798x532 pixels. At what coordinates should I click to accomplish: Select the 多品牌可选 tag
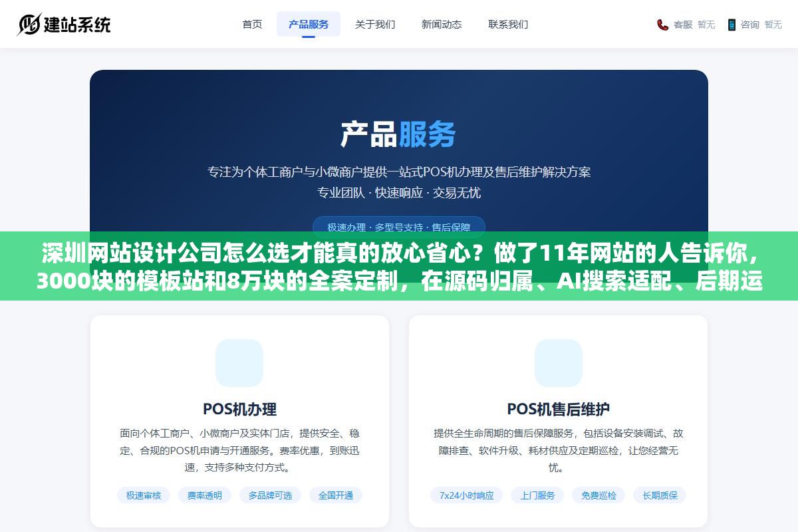click(x=270, y=495)
